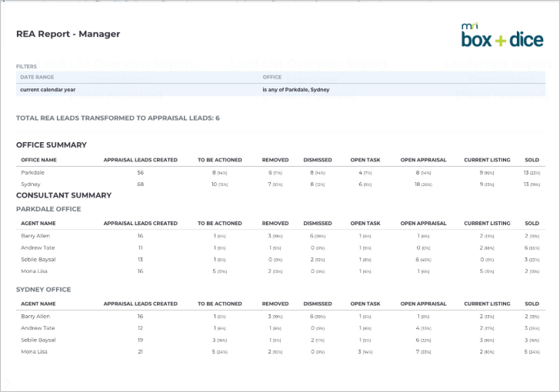Click the PARKDALE OFFICE section heading
Image resolution: width=560 pixels, height=392 pixels.
coord(48,209)
